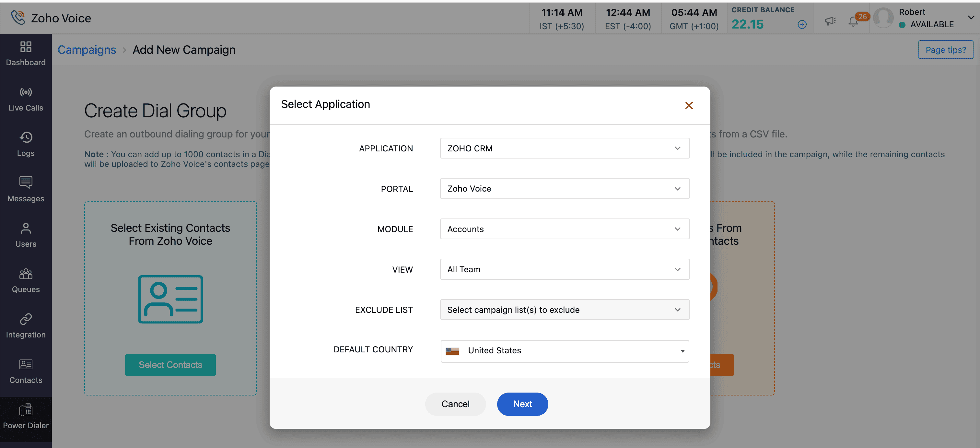Viewport: 980px width, 448px height.
Task: Expand the APPLICATION dropdown showing ZOHO CRM
Action: click(564, 148)
